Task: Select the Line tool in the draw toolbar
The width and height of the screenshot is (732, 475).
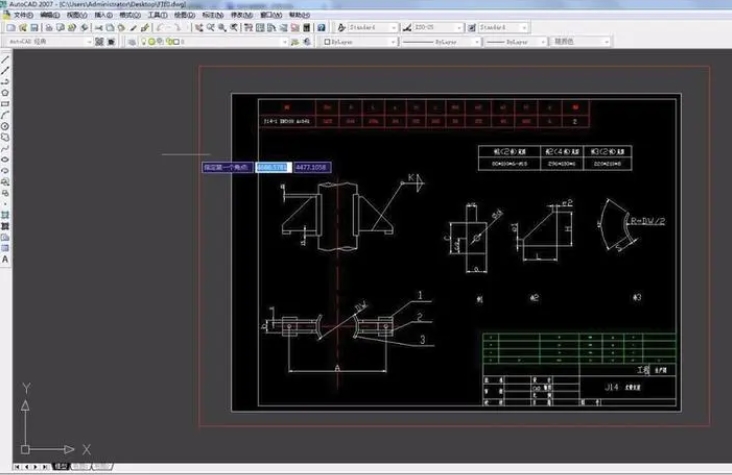Action: coord(5,60)
